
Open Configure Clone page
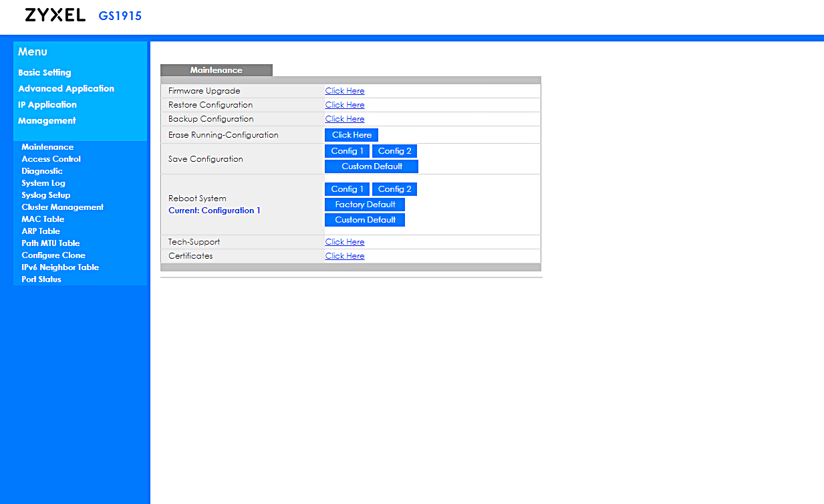53,255
